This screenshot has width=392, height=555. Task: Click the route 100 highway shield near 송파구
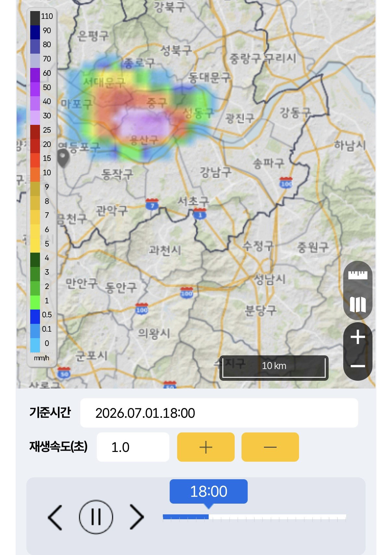click(286, 182)
